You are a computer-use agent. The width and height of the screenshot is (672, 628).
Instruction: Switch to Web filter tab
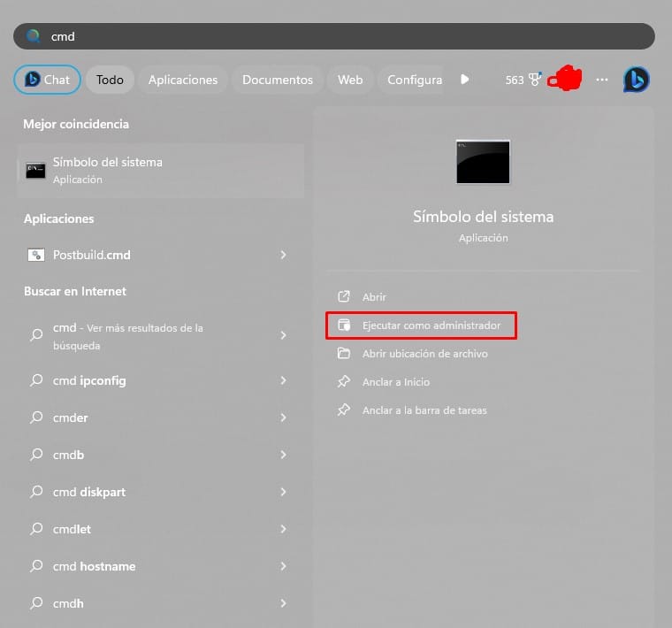350,80
